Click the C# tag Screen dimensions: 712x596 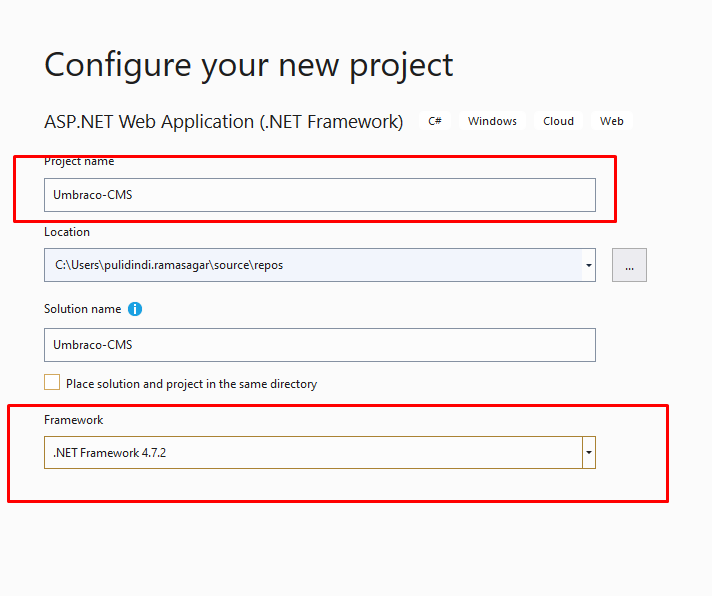pos(435,121)
